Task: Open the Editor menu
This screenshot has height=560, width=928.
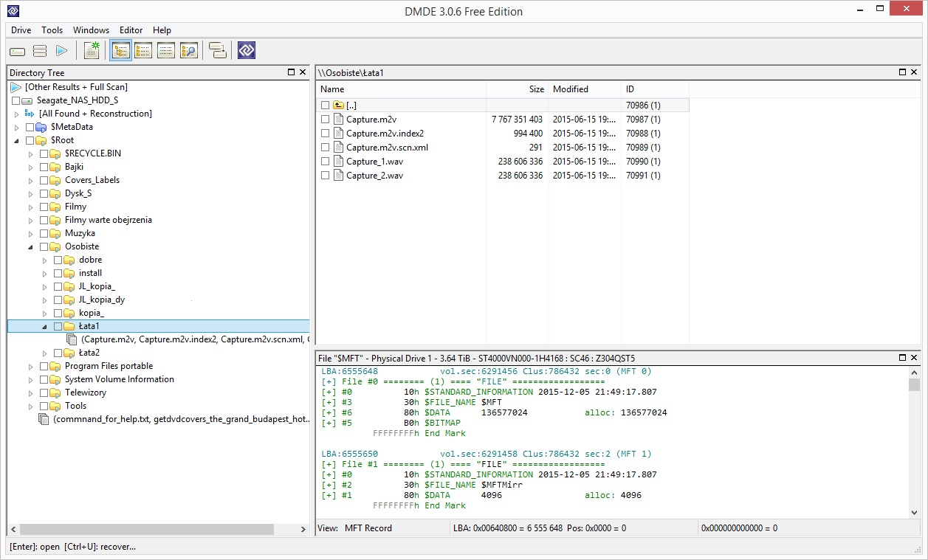Action: (x=131, y=30)
